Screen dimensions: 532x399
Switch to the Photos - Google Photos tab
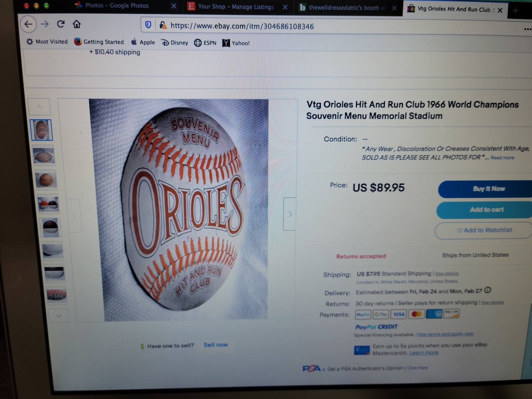coord(112,6)
